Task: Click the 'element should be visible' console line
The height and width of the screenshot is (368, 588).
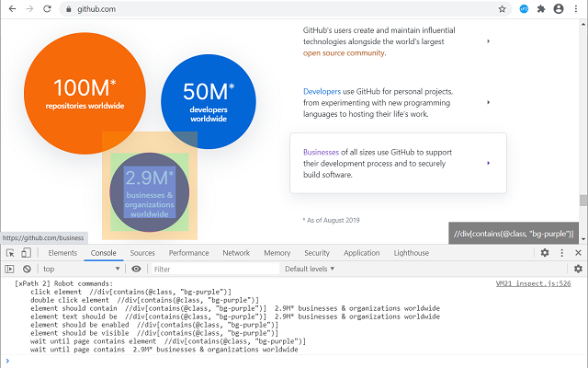Action: click(x=154, y=333)
